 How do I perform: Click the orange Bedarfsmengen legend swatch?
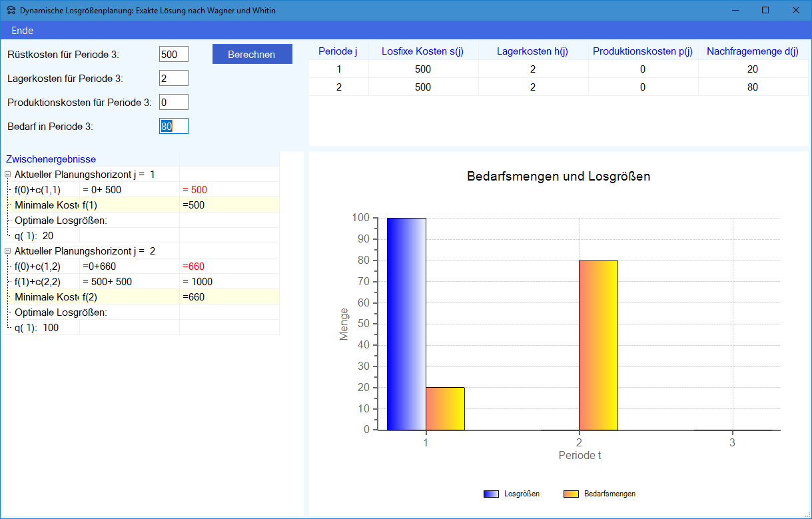pyautogui.click(x=571, y=494)
